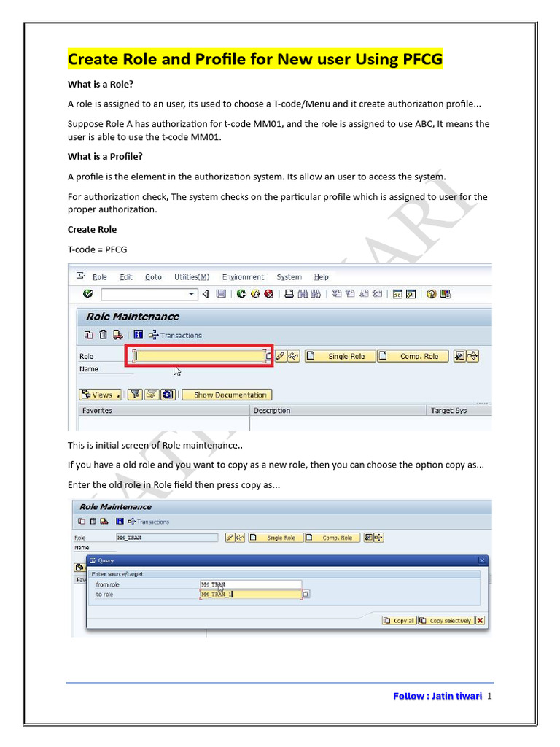Click Copy Role icon above the red-boxed Role field

88,335
